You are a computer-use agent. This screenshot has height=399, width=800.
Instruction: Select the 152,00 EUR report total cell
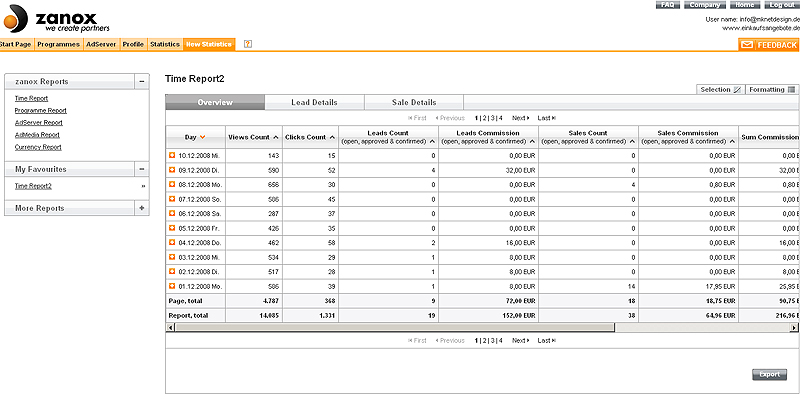point(488,316)
